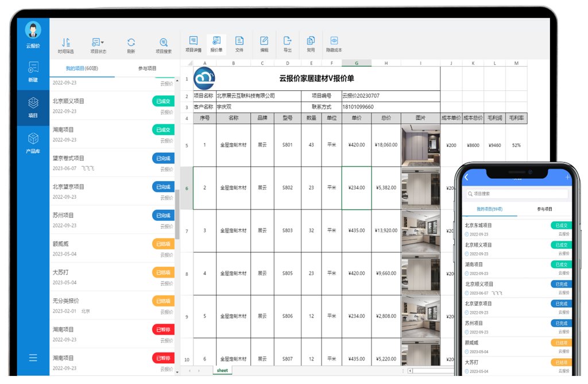Select the row 6 header
Screen dimensions: 588x384
187,188
